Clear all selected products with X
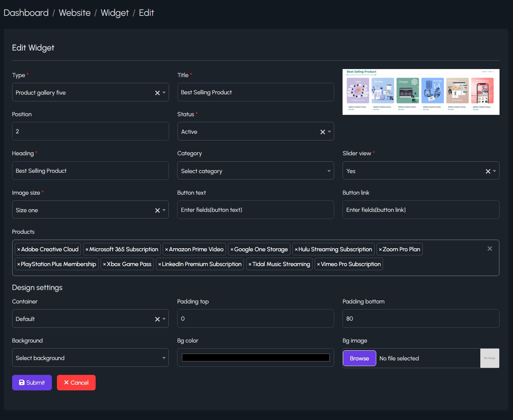 click(490, 249)
